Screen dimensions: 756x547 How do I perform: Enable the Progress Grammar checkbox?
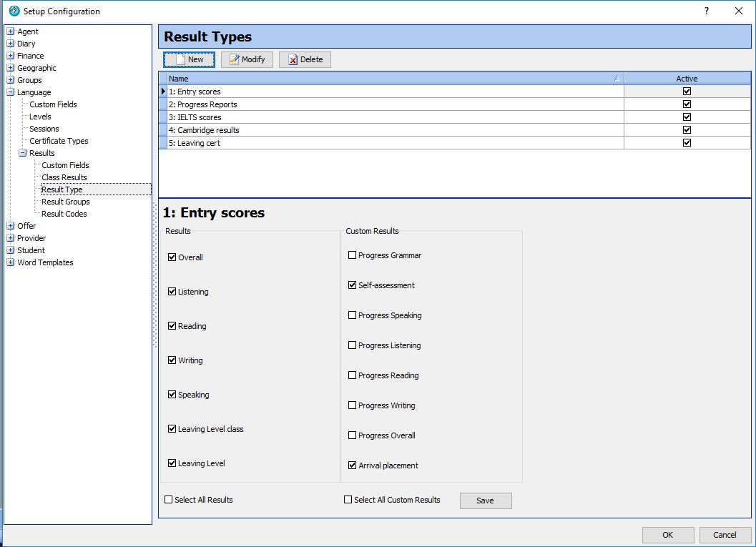352,255
